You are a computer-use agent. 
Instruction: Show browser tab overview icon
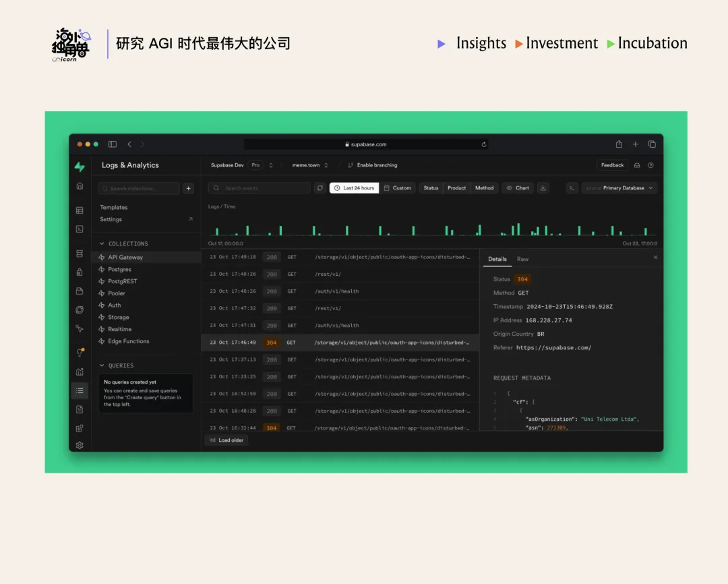tap(652, 144)
